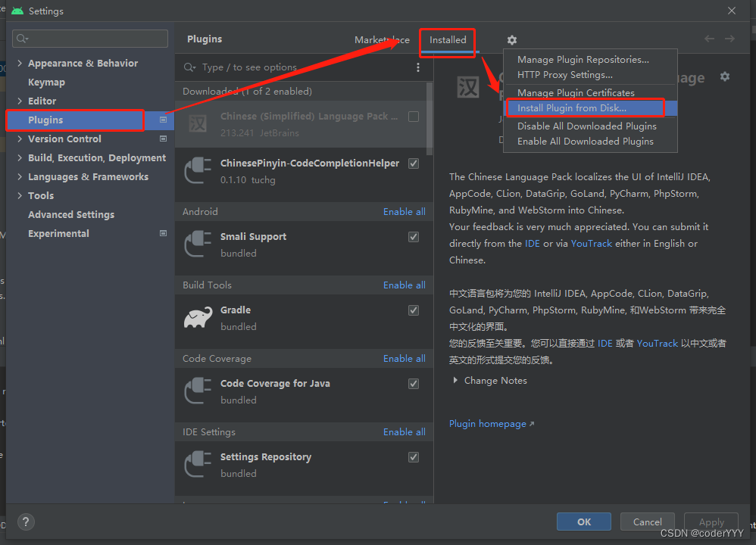This screenshot has height=545, width=756.
Task: Click Enable all for Build Tools
Action: 404,285
